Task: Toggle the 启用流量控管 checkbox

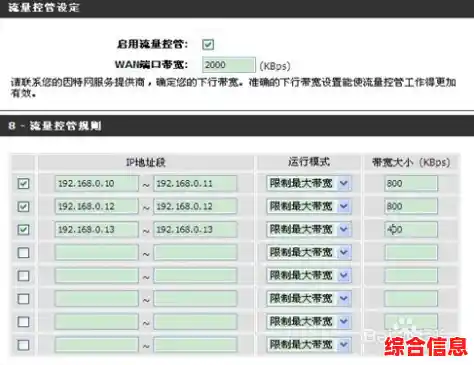Action: pyautogui.click(x=208, y=44)
